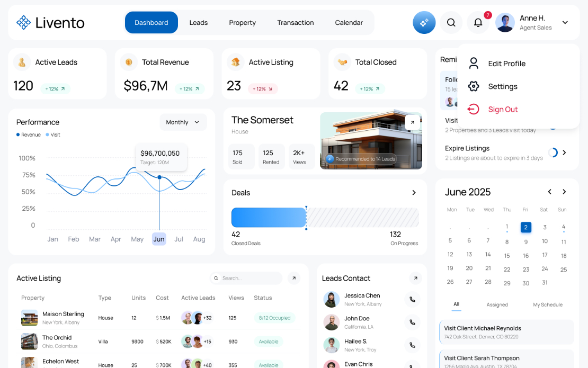Screen dimensions: 588x368
Task: Switch to My Schedule tab
Action: click(548, 304)
